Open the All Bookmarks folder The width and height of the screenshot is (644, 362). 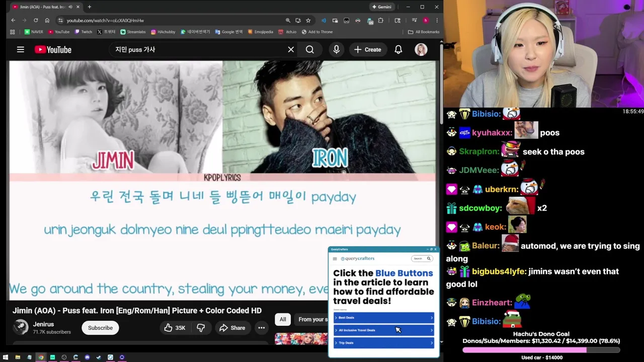pyautogui.click(x=424, y=32)
